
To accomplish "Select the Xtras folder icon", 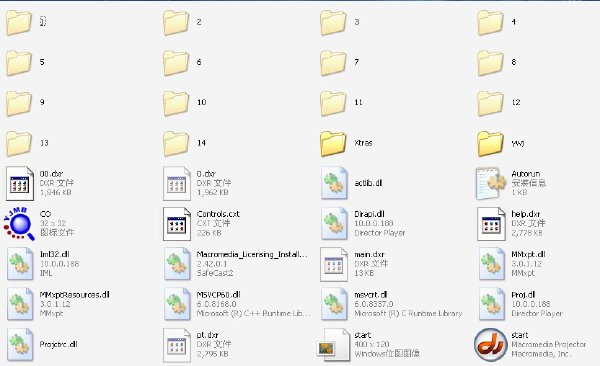I will [x=333, y=144].
